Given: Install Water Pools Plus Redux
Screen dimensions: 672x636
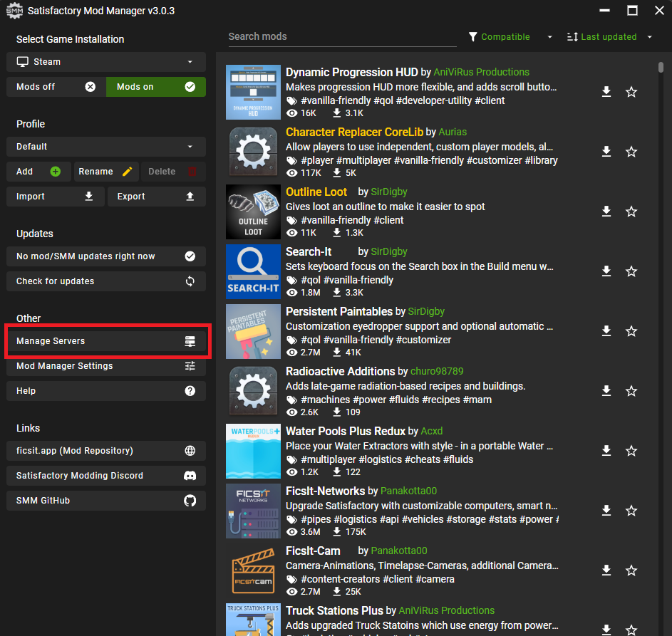Looking at the screenshot, I should (606, 451).
